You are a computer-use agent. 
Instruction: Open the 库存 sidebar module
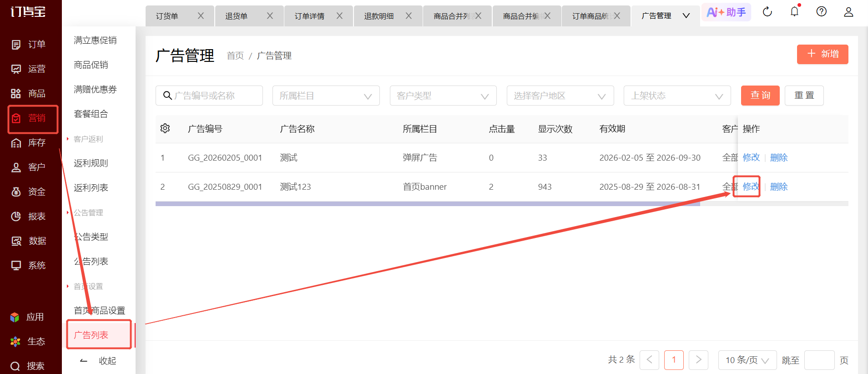click(x=28, y=142)
